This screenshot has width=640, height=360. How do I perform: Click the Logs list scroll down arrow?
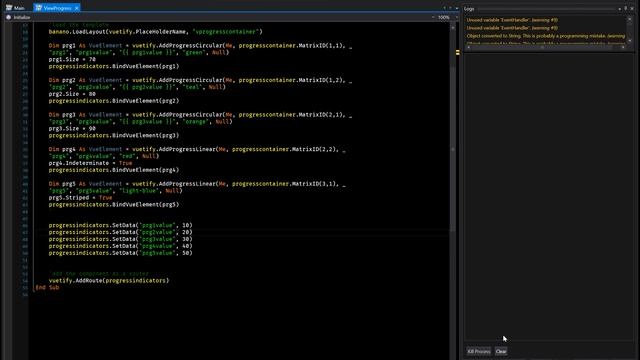point(629,40)
